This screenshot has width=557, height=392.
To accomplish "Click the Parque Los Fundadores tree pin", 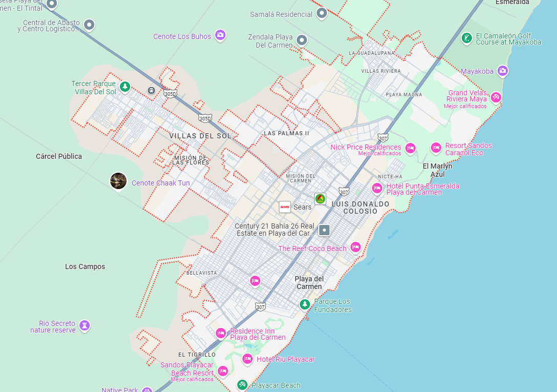I will [304, 304].
